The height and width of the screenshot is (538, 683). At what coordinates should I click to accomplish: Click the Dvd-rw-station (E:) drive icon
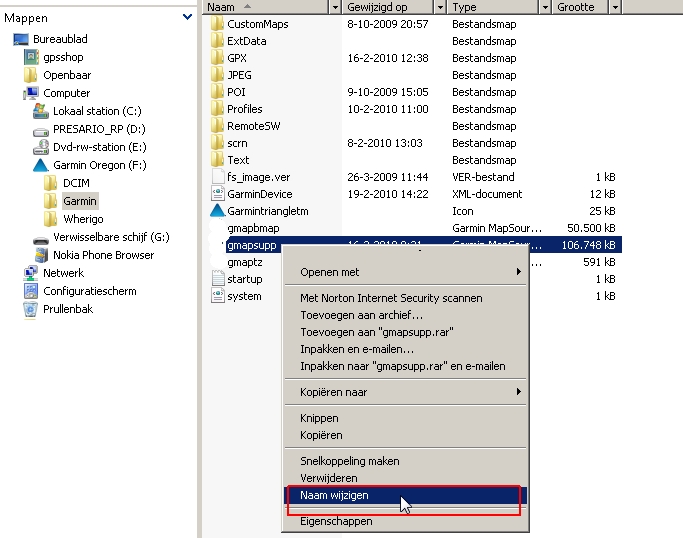coord(41,147)
